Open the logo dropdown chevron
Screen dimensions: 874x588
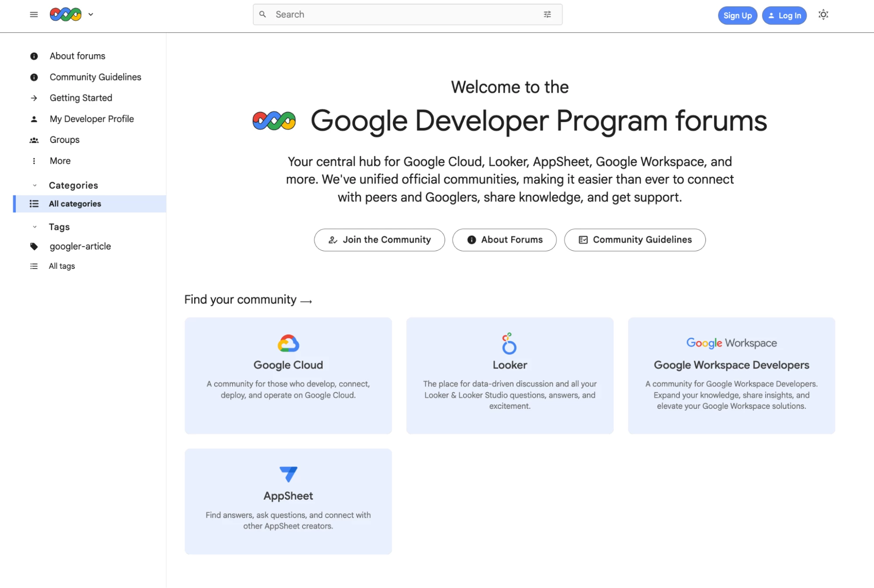pos(91,14)
